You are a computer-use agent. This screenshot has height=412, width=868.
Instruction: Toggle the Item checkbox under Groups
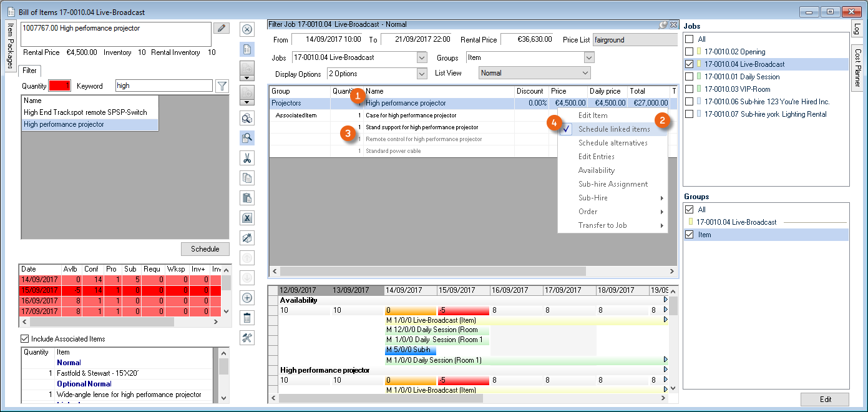[x=689, y=235]
